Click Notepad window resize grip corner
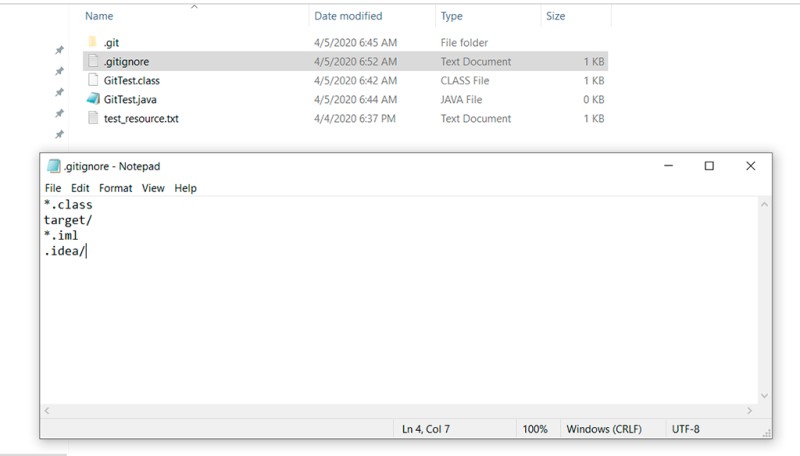 click(766, 434)
